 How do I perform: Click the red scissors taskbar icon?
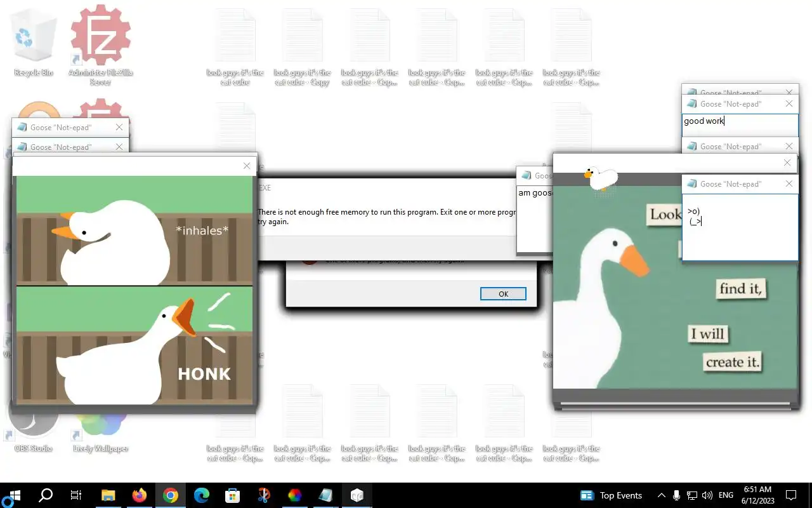(x=263, y=495)
